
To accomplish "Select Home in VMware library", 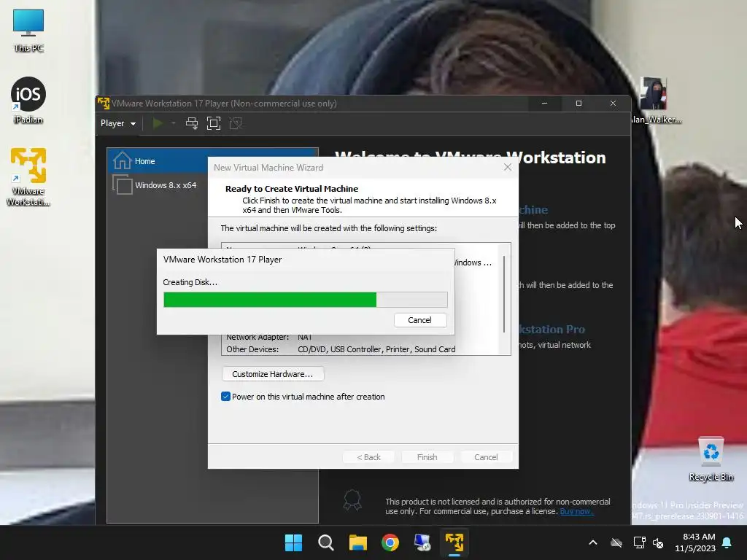I will (212, 161).
